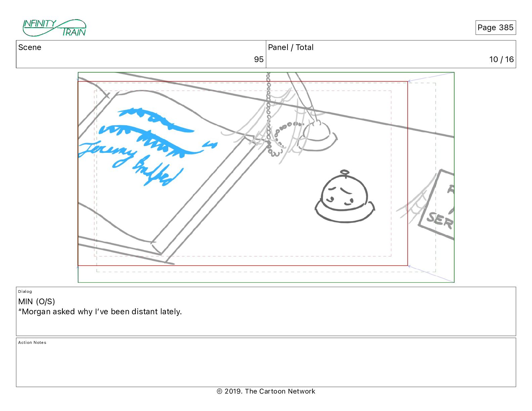
Task: Select the Panel / Total label
Action: click(291, 47)
